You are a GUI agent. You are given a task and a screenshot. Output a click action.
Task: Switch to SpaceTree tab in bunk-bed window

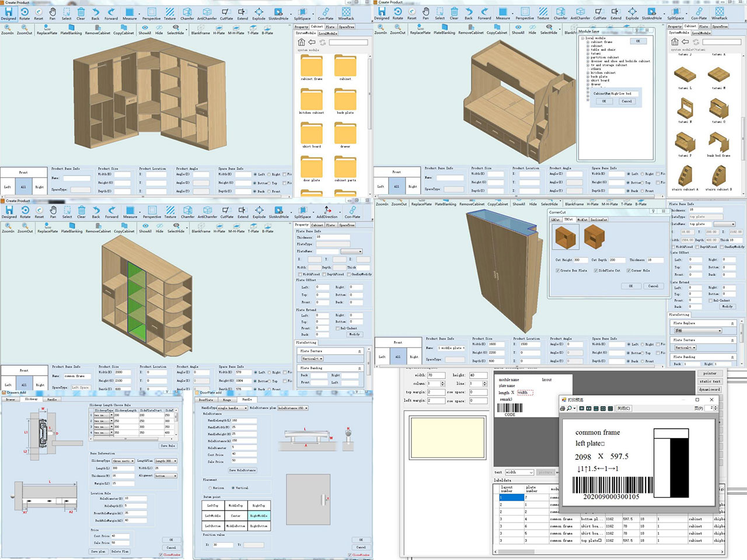[720, 26]
